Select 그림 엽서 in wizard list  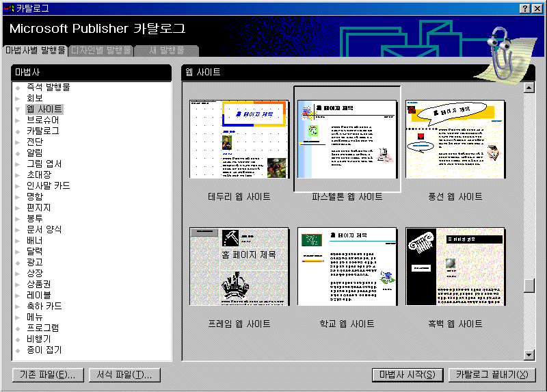tap(44, 164)
